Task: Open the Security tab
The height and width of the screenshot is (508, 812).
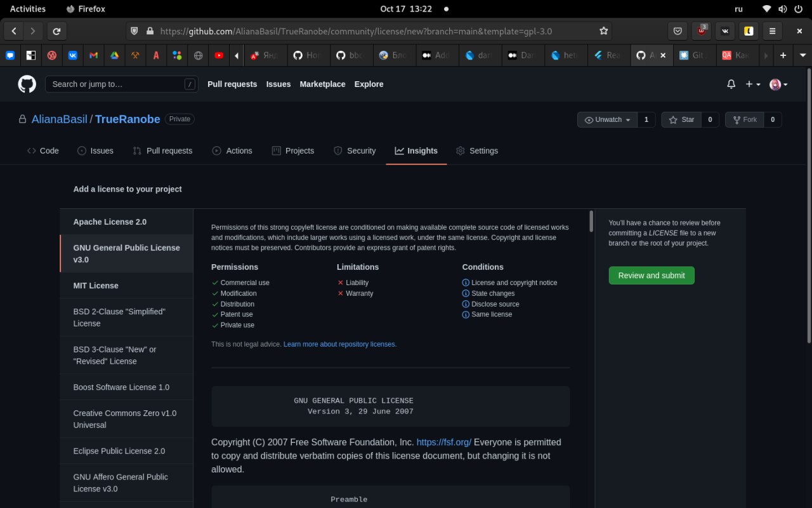Action: pos(355,150)
